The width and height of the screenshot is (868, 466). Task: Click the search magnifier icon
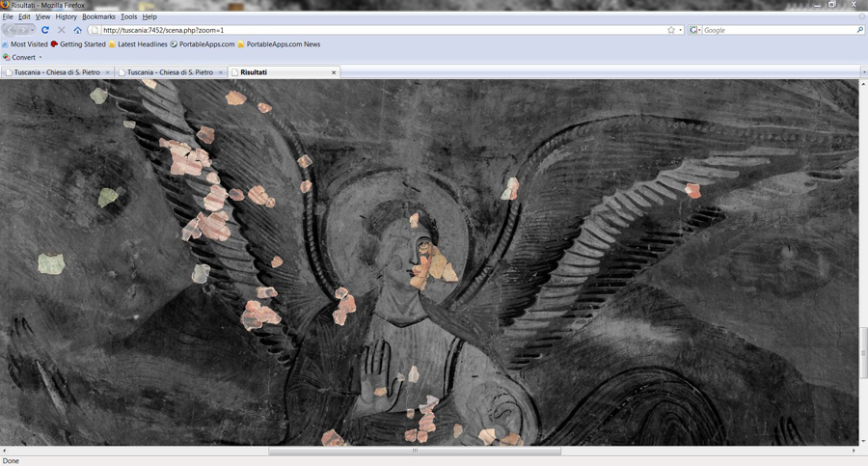point(859,30)
